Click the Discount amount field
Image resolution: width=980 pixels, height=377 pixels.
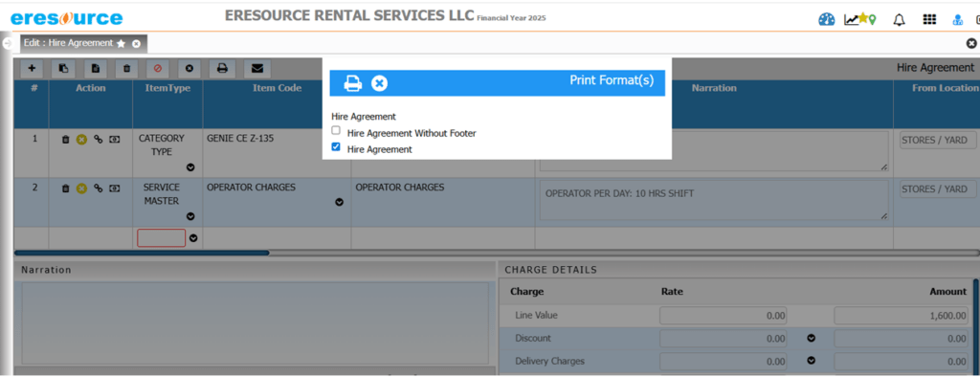click(902, 338)
